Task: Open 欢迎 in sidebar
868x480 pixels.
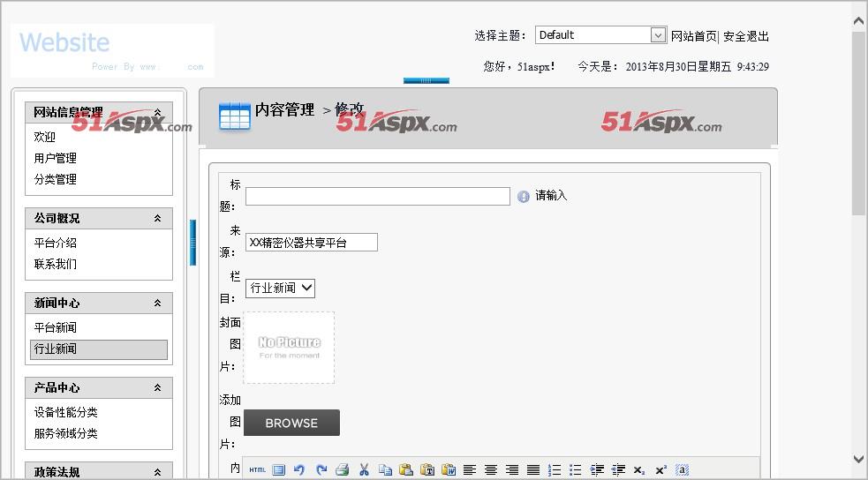Action: [x=45, y=137]
